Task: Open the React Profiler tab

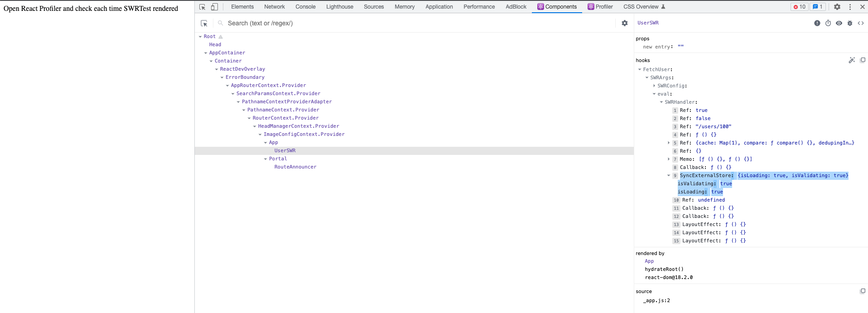Action: click(600, 7)
